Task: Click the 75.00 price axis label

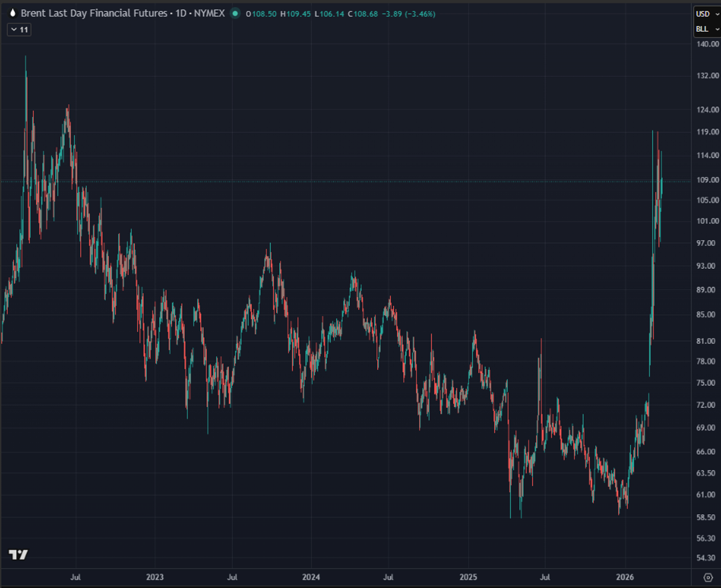Action: point(706,383)
